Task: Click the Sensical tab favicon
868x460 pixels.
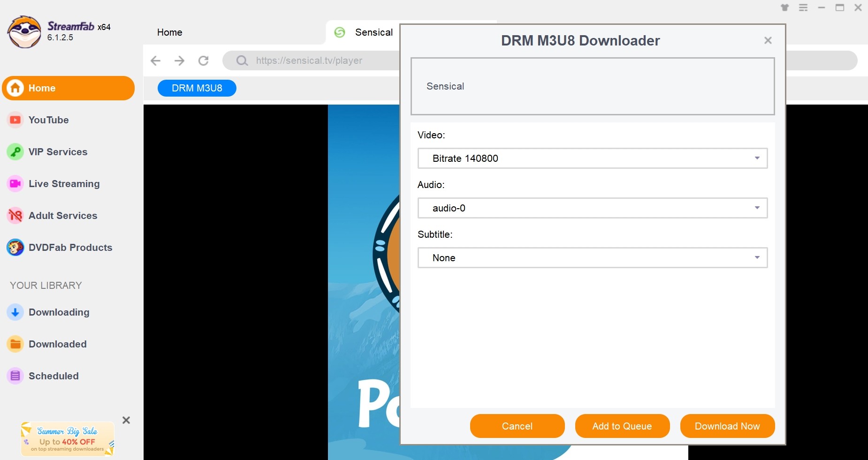Action: point(340,32)
